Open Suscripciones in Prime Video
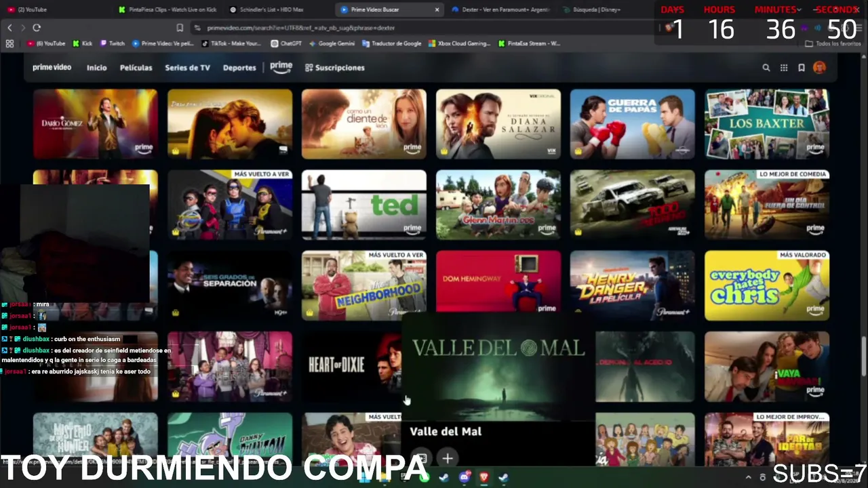Image resolution: width=868 pixels, height=488 pixels. (335, 68)
